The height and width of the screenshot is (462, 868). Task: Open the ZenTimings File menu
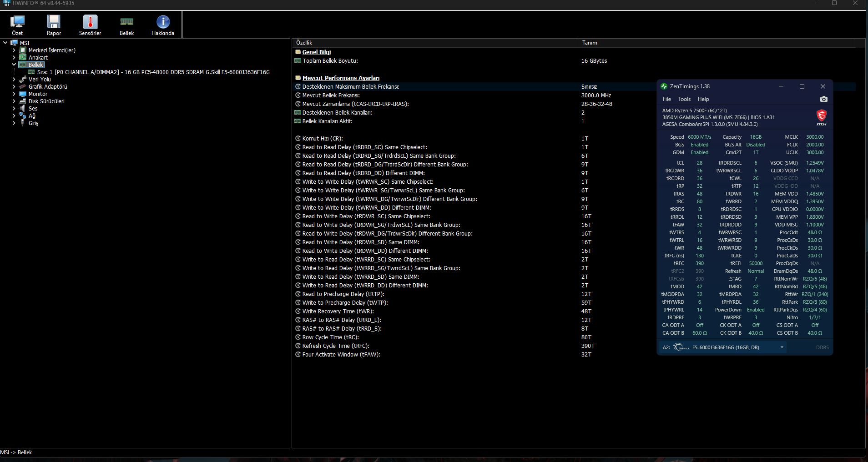[667, 99]
